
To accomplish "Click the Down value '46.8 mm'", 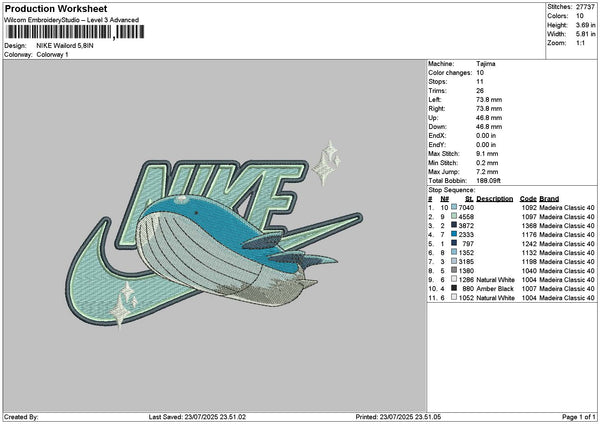I will tap(489, 127).
